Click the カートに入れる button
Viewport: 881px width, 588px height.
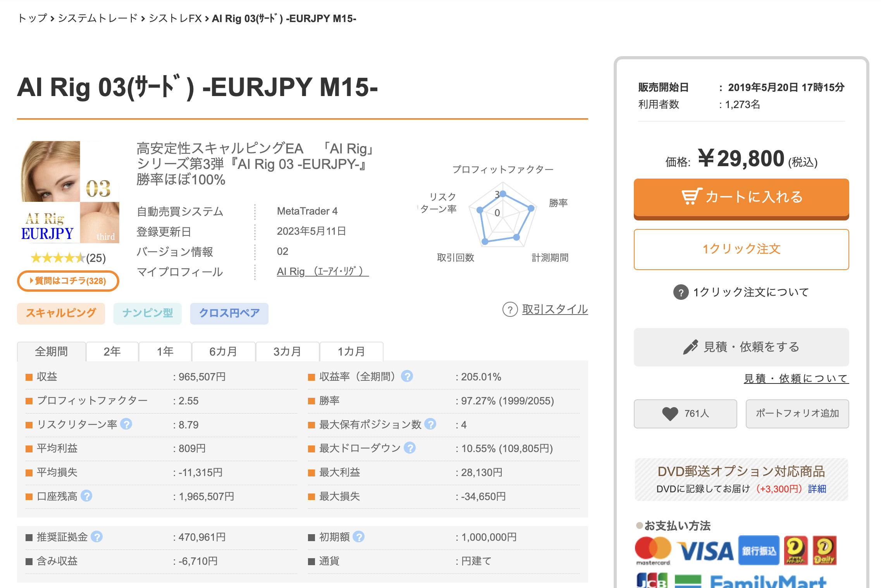click(x=741, y=199)
